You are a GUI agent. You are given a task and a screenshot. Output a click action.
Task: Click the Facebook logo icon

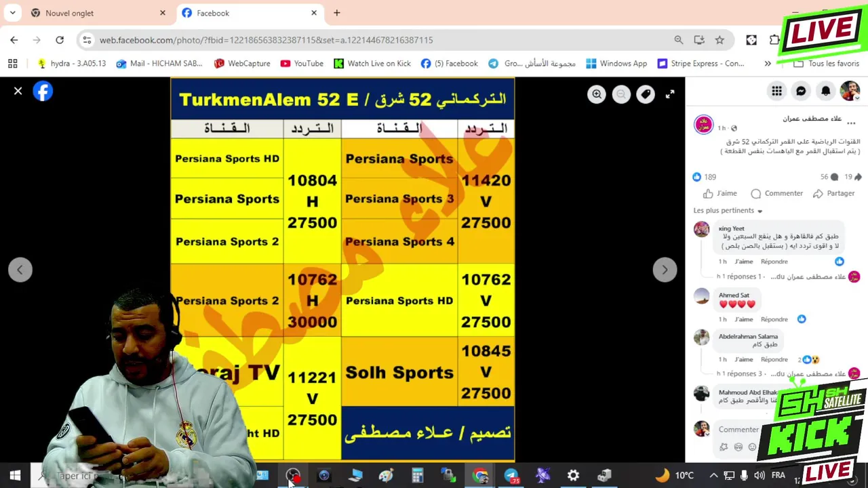click(x=43, y=91)
